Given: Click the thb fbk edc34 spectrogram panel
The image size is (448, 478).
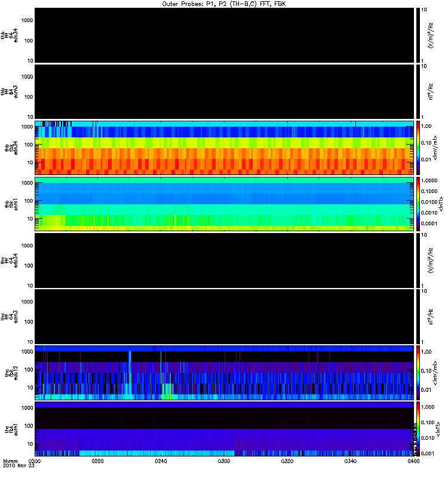Looking at the screenshot, I should pos(225,148).
